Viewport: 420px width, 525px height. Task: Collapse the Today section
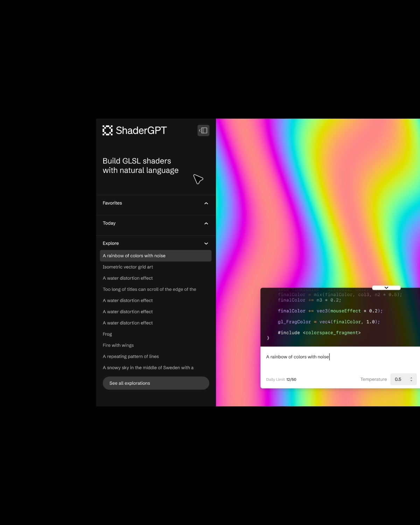[x=206, y=223]
